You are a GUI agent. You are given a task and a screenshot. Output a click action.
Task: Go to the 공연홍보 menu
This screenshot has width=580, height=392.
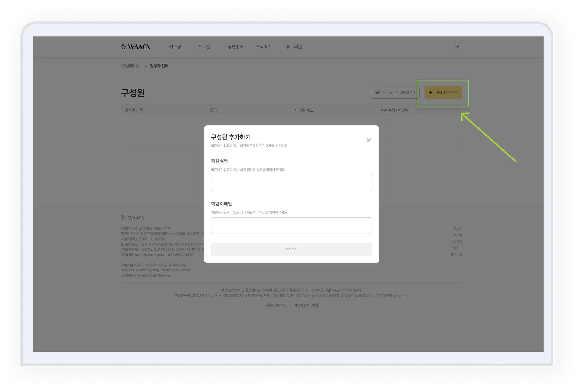click(x=235, y=47)
